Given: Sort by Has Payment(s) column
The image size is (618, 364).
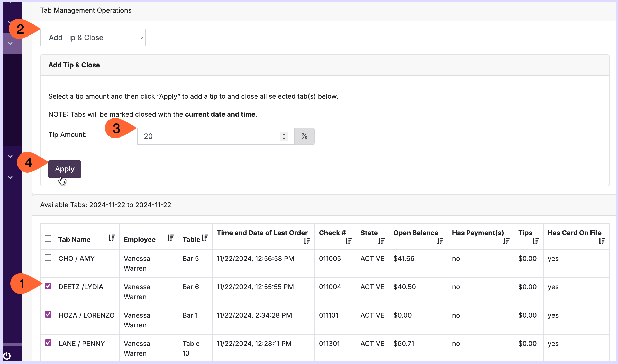Looking at the screenshot, I should pos(506,241).
